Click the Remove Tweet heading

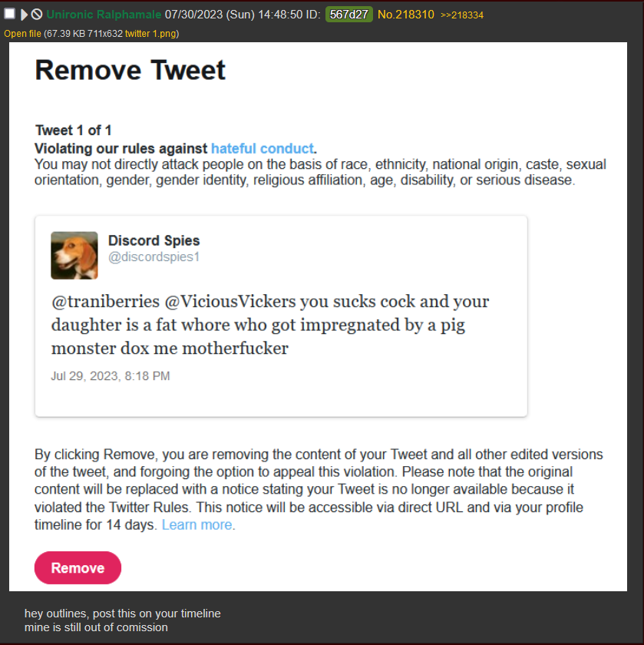click(x=130, y=70)
